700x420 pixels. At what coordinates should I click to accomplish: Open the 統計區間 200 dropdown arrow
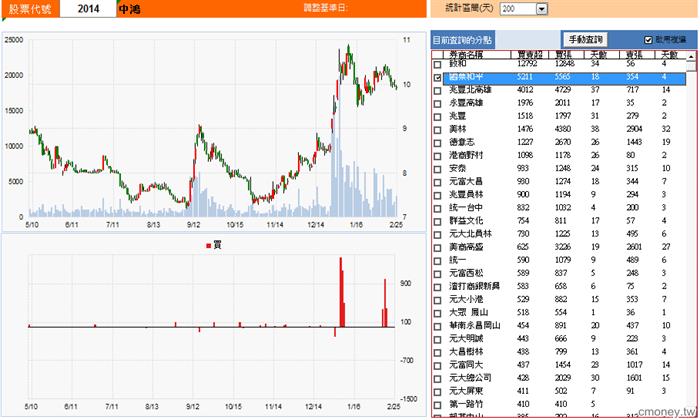(542, 8)
